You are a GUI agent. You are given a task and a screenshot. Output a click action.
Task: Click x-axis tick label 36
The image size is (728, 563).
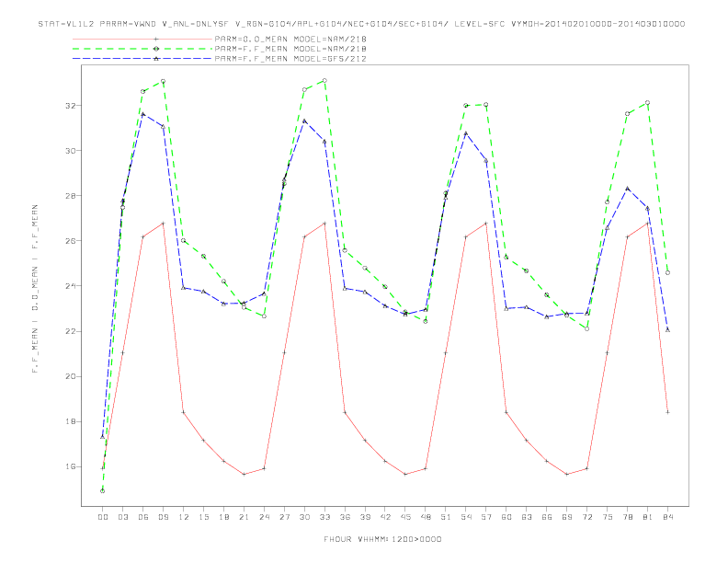tap(345, 517)
